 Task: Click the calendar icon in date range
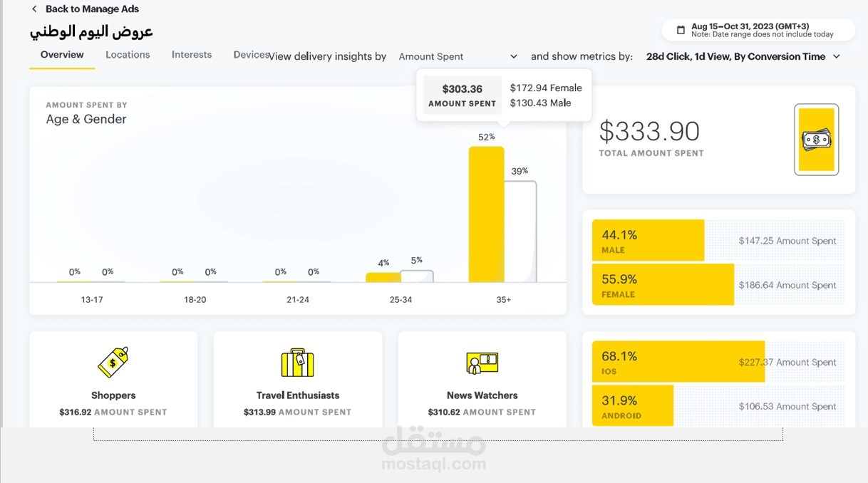point(681,30)
